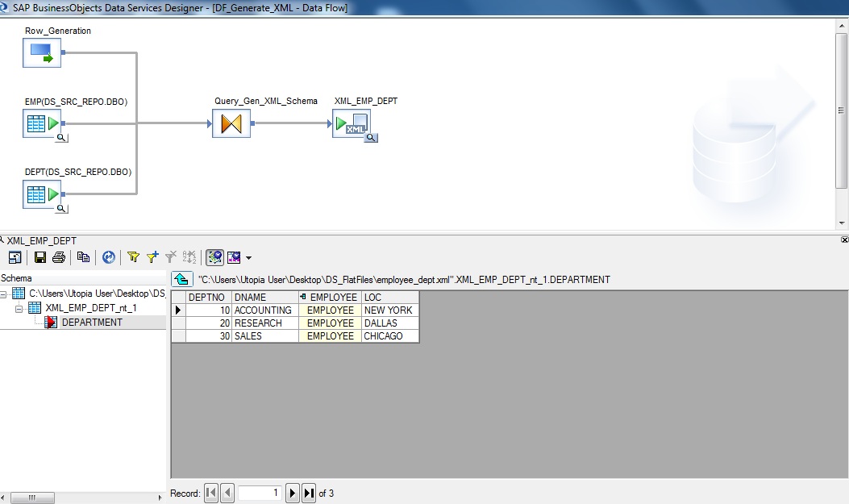
Task: Click the DEPTNO column header
Action: [209, 298]
